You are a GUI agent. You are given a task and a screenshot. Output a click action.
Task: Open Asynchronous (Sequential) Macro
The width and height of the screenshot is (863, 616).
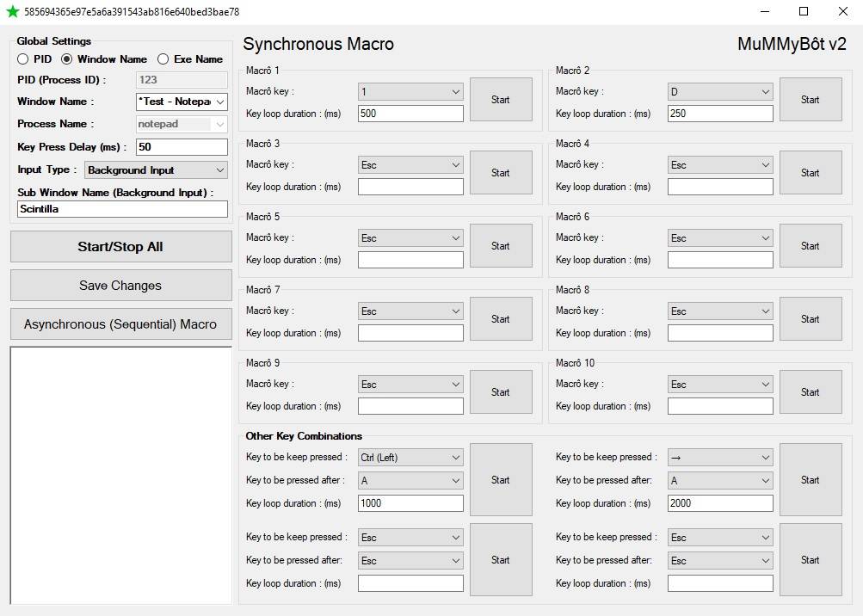pyautogui.click(x=120, y=324)
